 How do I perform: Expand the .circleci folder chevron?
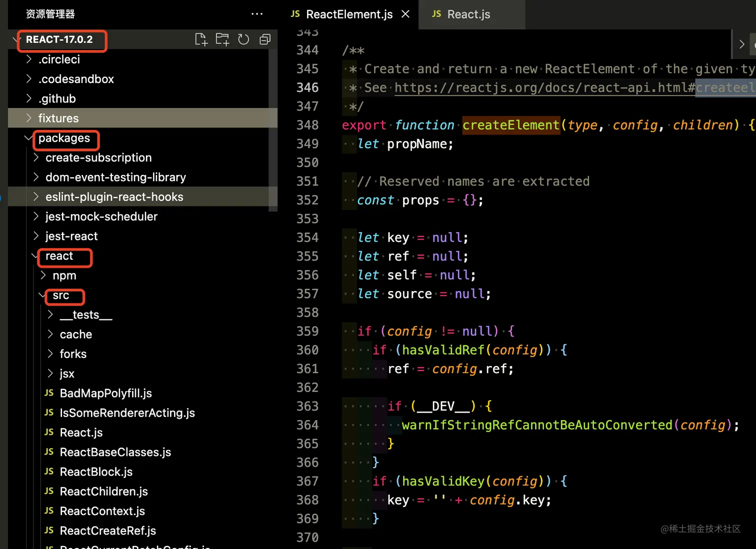(x=29, y=59)
